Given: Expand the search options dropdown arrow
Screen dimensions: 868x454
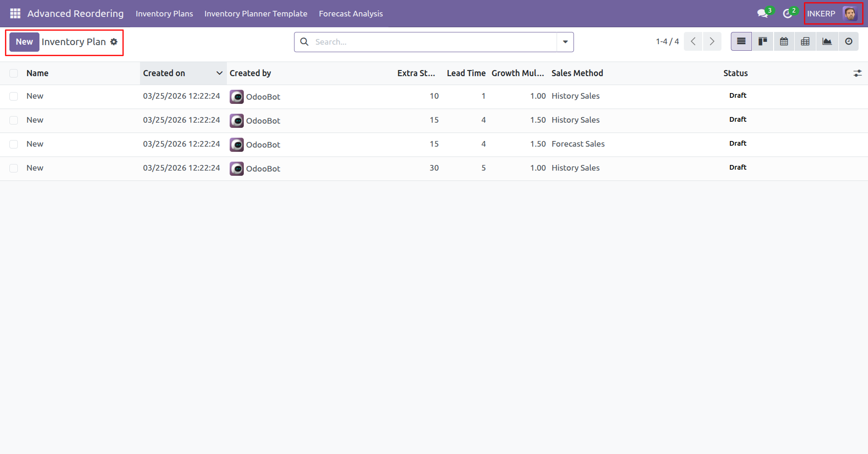Looking at the screenshot, I should [565, 42].
